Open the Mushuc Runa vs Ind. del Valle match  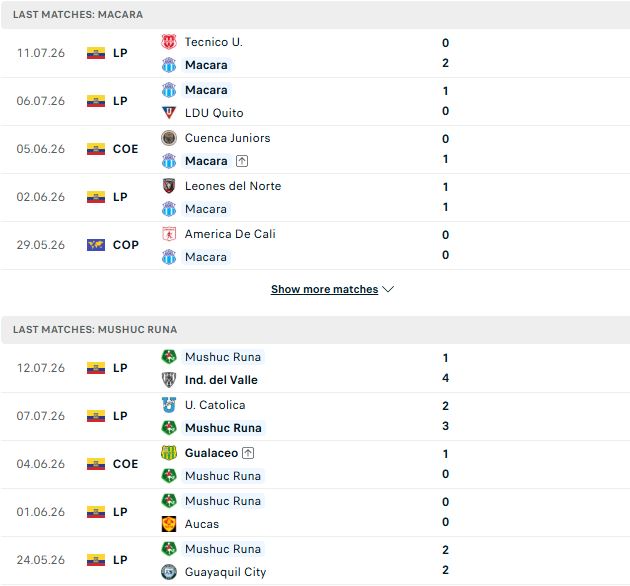pos(315,368)
